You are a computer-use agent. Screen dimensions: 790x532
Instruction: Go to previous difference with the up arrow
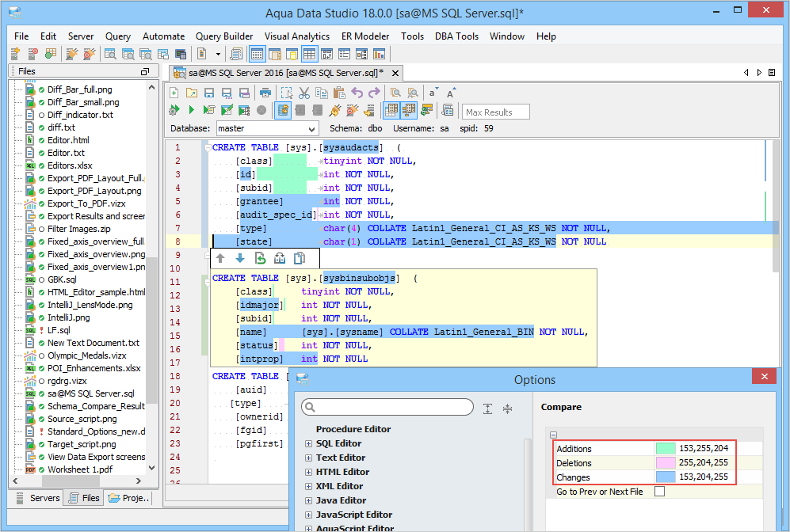[221, 258]
